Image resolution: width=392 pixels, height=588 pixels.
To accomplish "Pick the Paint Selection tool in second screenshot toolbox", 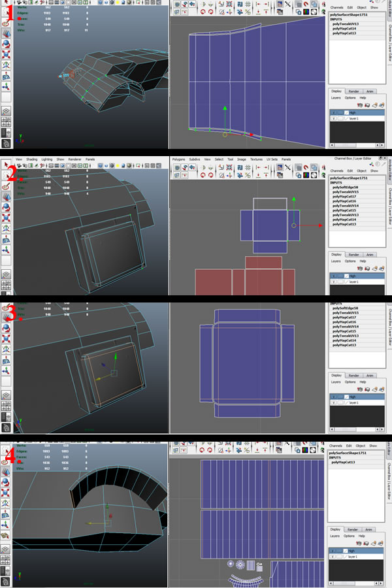I will [6, 186].
